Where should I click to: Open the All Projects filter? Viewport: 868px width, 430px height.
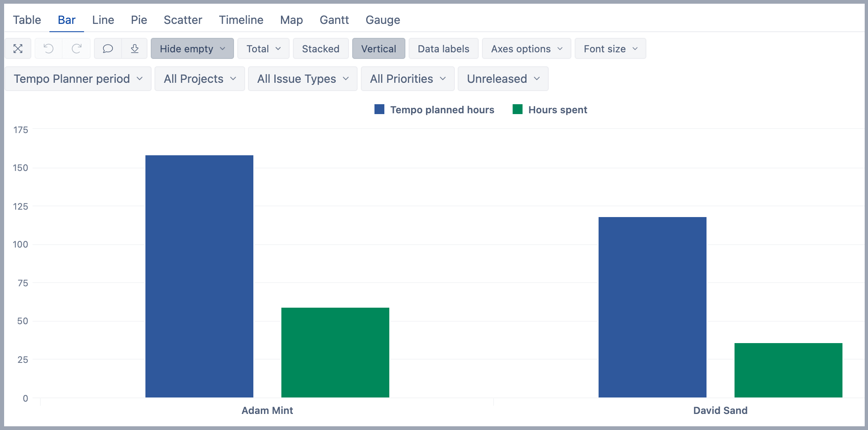click(x=199, y=79)
